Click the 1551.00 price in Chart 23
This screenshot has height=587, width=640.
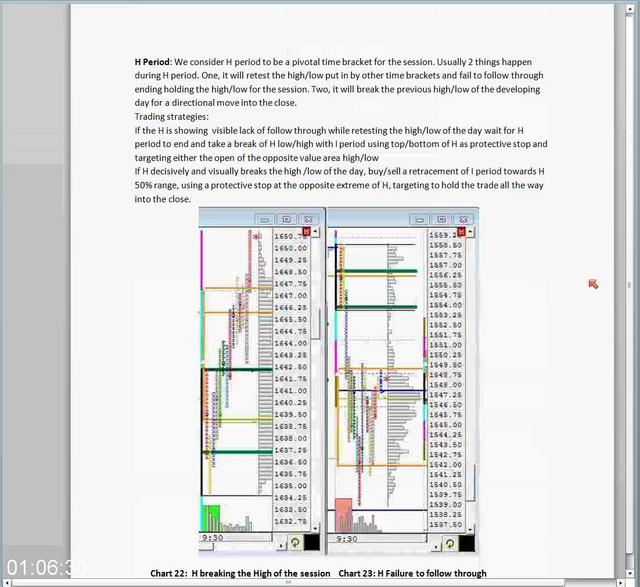click(x=446, y=345)
